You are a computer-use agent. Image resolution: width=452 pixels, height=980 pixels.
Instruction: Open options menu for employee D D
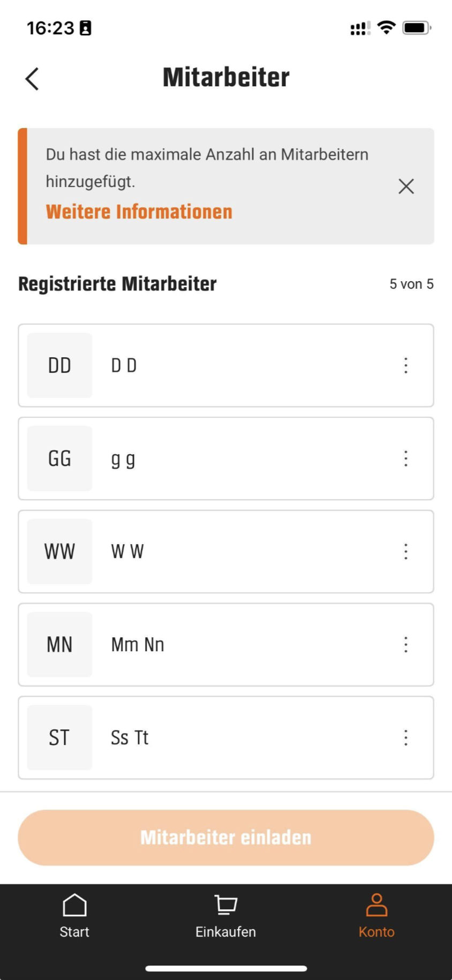pos(406,365)
